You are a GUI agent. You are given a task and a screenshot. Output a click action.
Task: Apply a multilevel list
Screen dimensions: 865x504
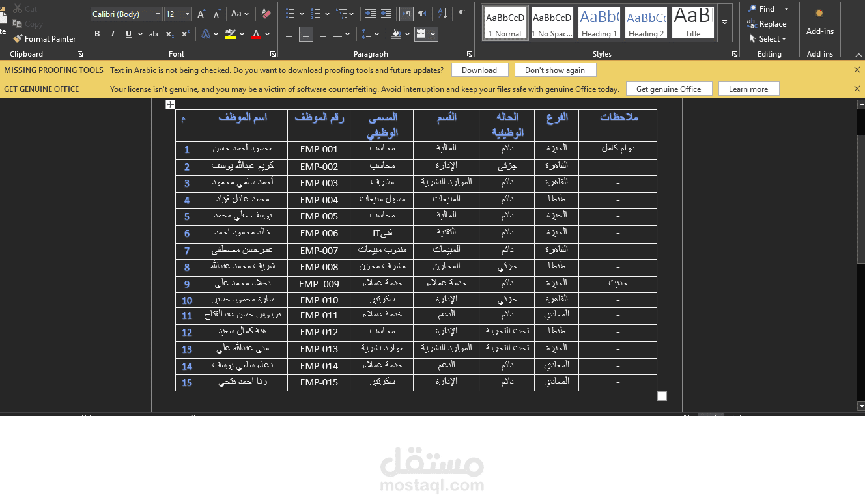point(342,14)
